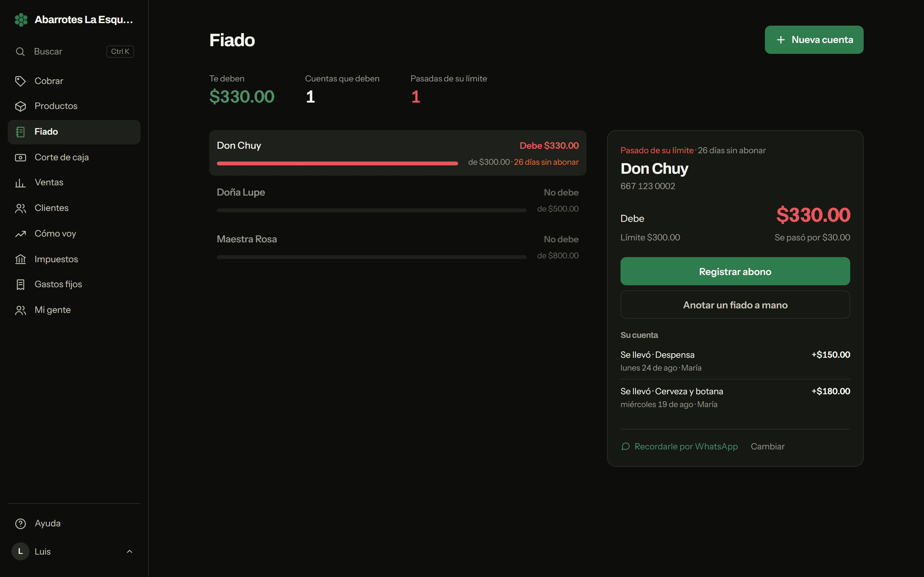This screenshot has width=924, height=577.
Task: Click the Ayuda question mark icon
Action: (x=20, y=523)
